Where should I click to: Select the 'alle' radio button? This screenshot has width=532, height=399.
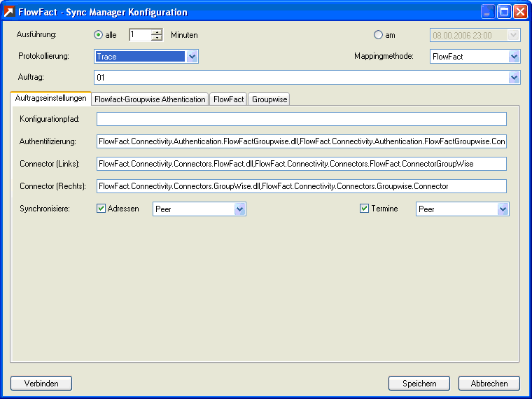tap(99, 35)
